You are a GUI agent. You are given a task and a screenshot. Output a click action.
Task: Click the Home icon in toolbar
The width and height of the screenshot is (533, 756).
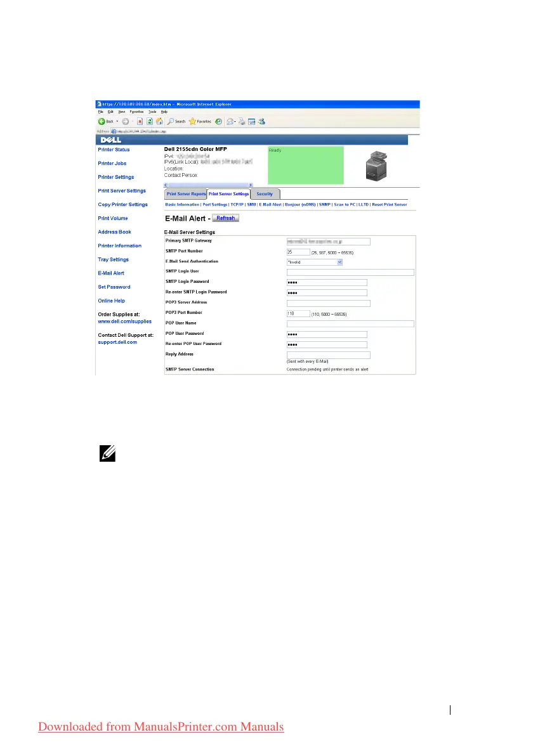pos(159,122)
